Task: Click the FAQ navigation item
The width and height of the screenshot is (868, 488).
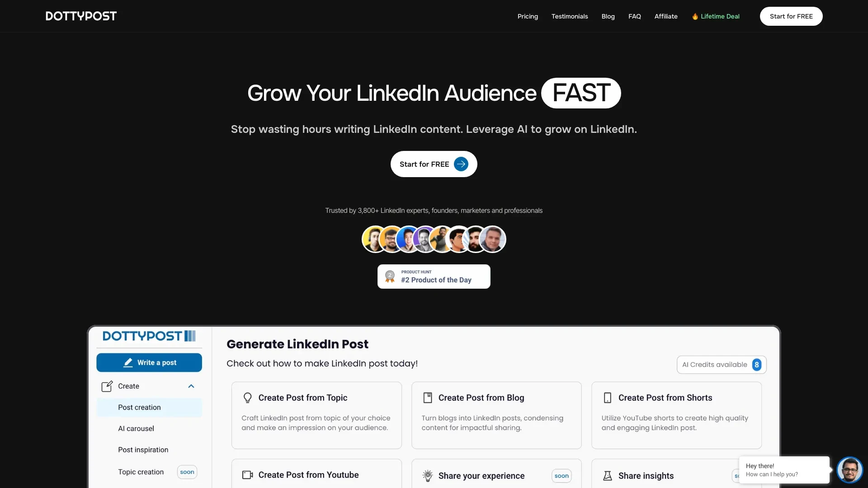Action: coord(634,16)
